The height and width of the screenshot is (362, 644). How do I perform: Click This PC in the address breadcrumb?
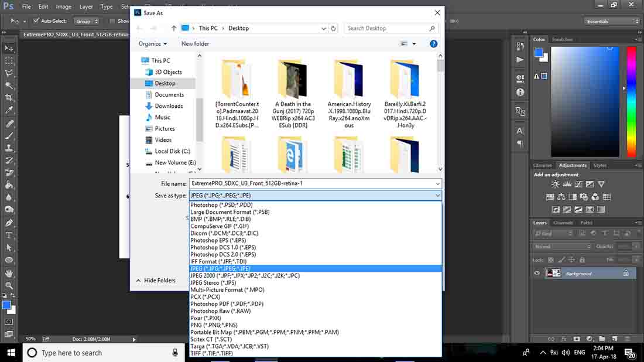pos(208,28)
